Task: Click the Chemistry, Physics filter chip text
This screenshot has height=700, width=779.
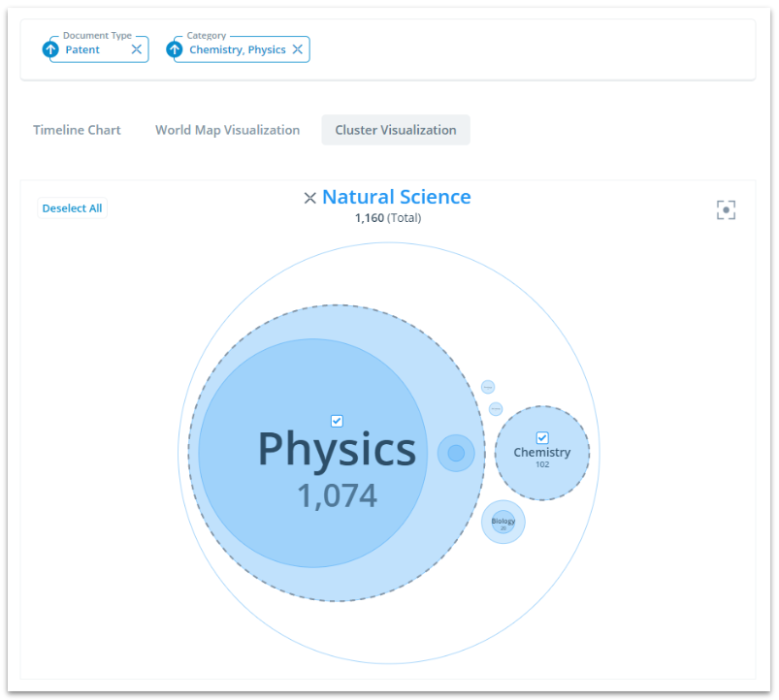Action: (x=238, y=49)
